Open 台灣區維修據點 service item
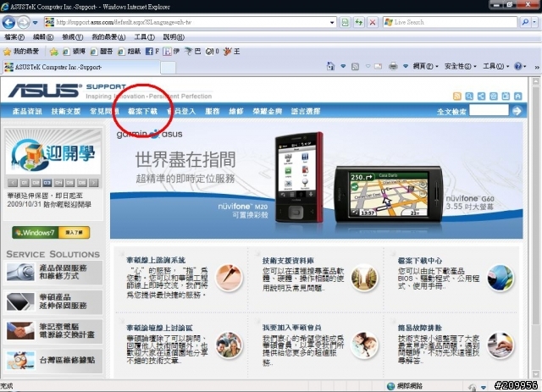This screenshot has height=392, width=542. pos(53,360)
